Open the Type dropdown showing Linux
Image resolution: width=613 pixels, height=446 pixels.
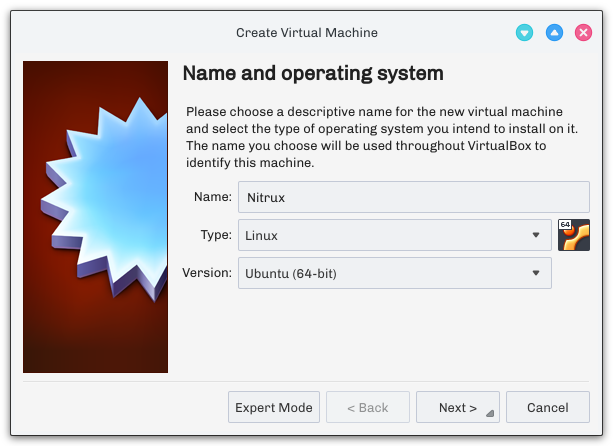pos(395,235)
